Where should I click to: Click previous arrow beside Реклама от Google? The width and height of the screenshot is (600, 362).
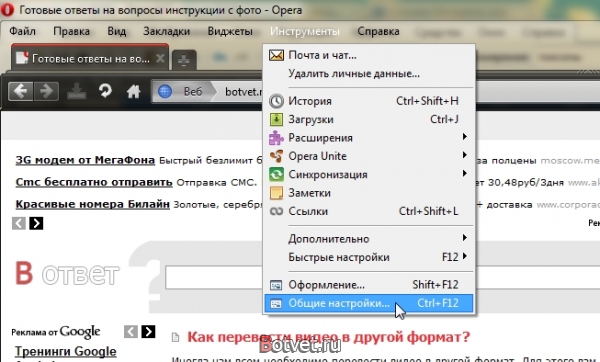click(131, 331)
